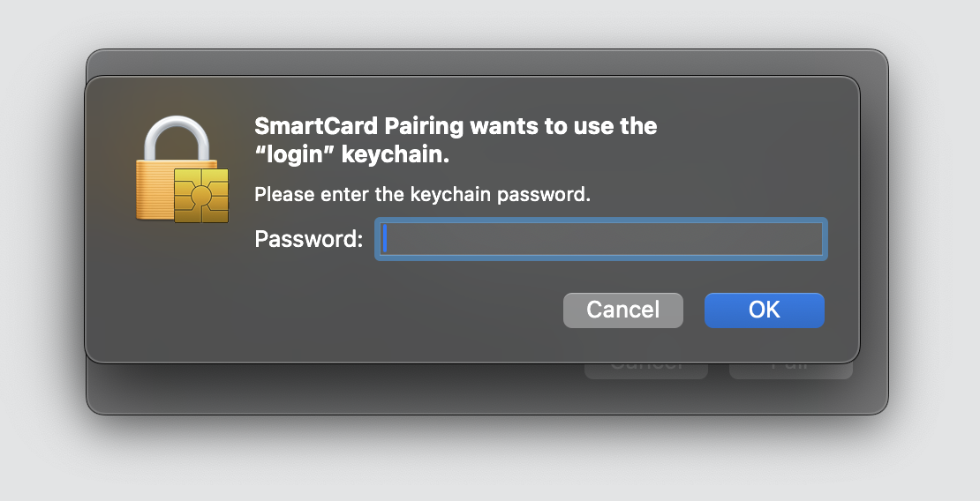Image resolution: width=980 pixels, height=501 pixels.
Task: Dismiss the keychain prompt with Cancel
Action: tap(623, 310)
